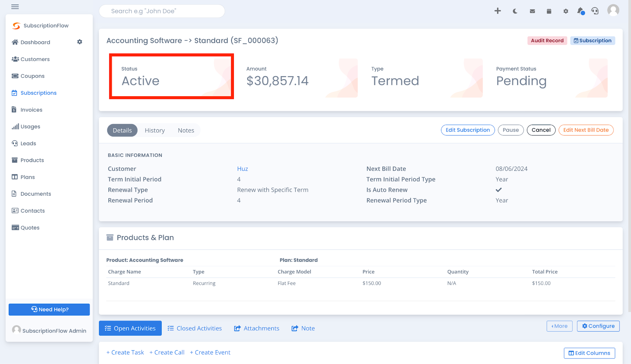Focus the search field
Screen dimensions: 631x364
[x=162, y=11]
